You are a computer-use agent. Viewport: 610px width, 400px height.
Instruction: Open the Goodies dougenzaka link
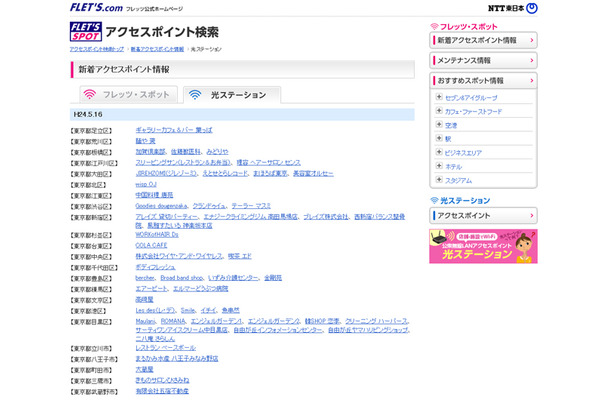click(161, 206)
